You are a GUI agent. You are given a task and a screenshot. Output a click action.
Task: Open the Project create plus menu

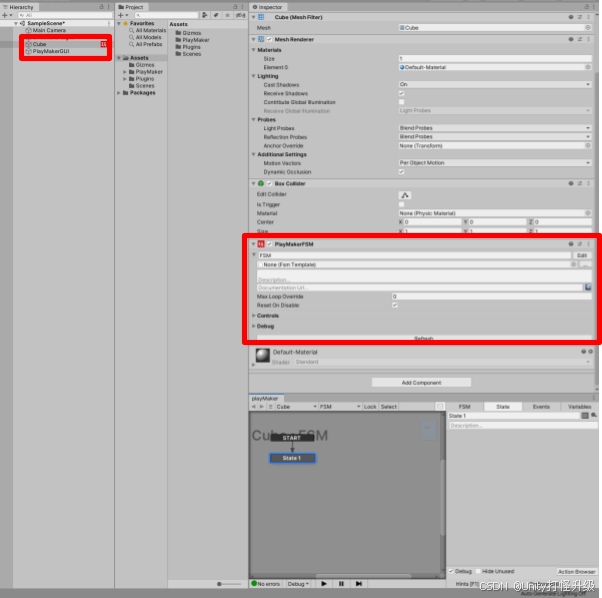click(123, 15)
